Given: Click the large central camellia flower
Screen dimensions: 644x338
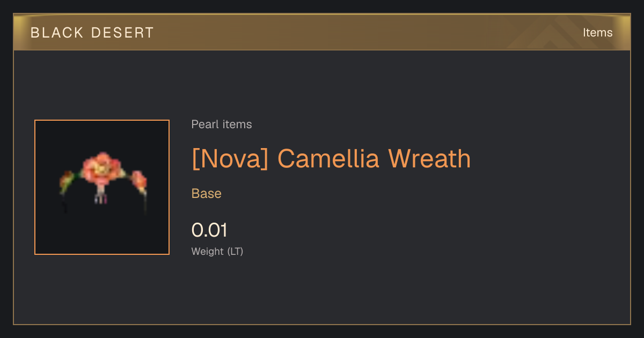Looking at the screenshot, I should [101, 167].
